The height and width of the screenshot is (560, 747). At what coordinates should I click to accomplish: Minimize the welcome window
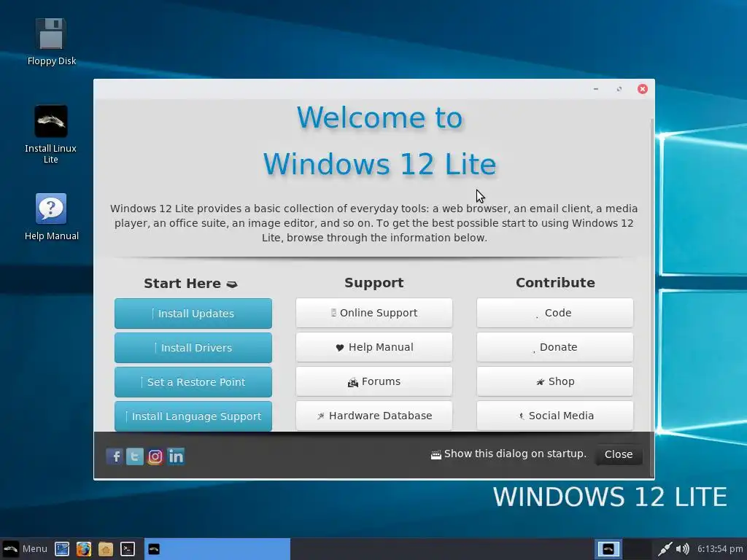[x=595, y=89]
